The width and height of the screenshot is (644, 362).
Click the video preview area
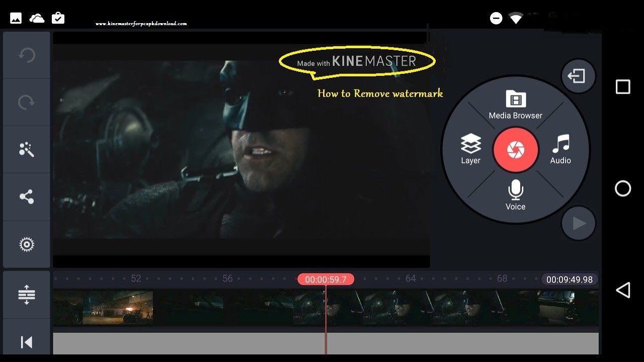point(242,150)
